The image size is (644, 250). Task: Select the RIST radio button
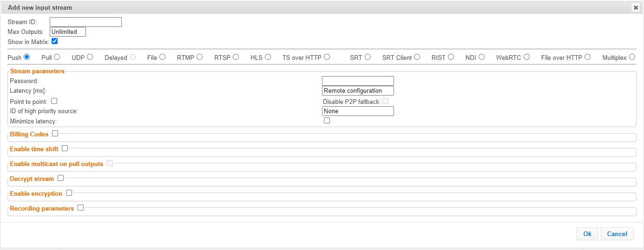tap(451, 57)
